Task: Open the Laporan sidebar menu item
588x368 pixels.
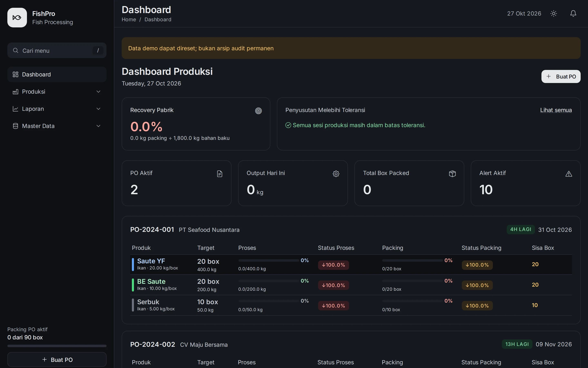Action: [x=57, y=109]
